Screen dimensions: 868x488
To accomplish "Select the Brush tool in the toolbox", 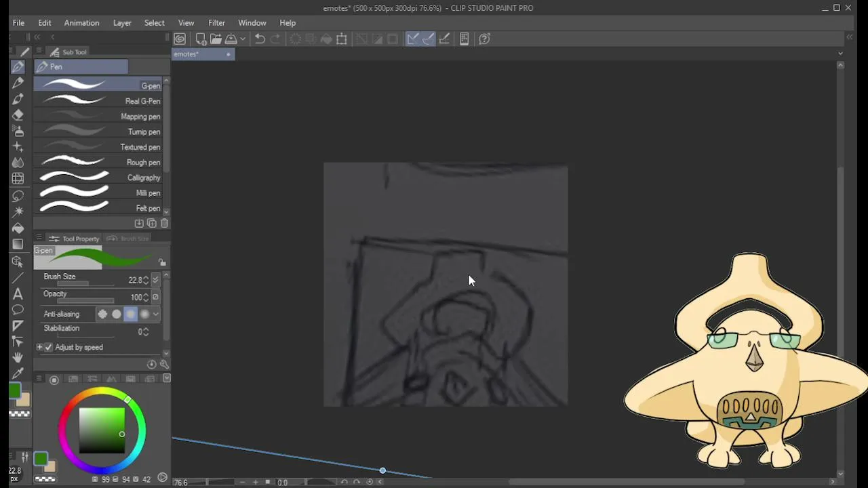I will pos(18,99).
